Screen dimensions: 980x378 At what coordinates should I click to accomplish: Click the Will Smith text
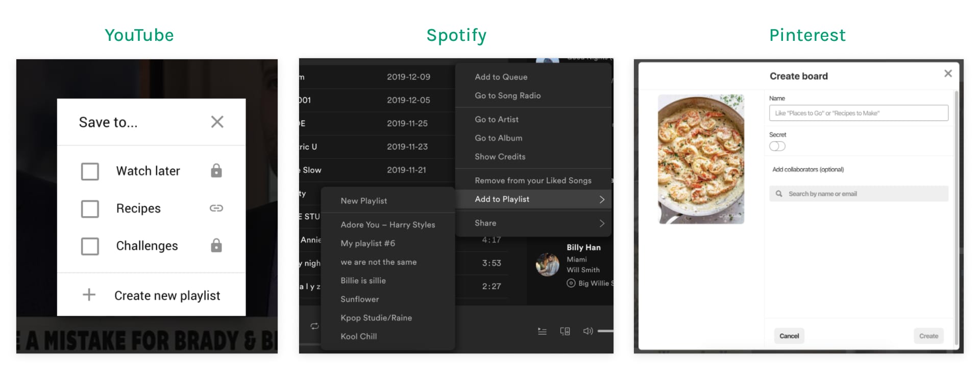pos(583,270)
